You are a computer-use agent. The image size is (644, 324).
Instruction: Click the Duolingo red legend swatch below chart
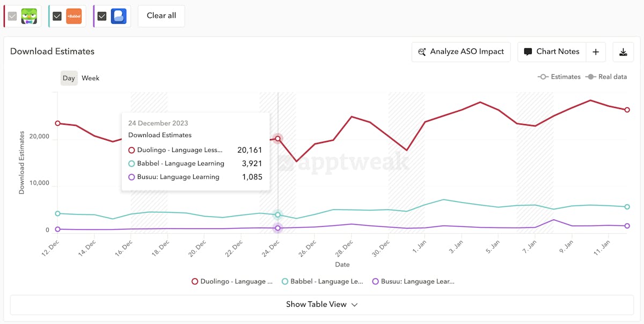coord(195,282)
